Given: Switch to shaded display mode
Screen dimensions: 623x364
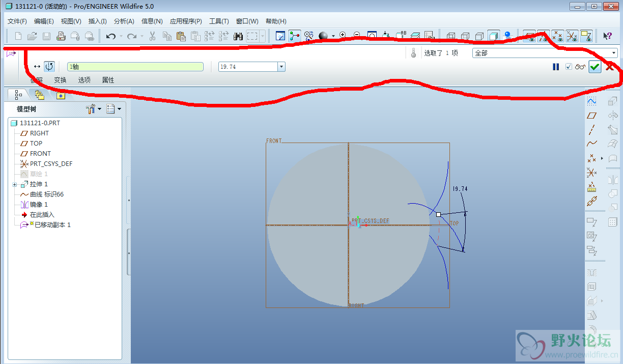Looking at the screenshot, I should [x=494, y=36].
